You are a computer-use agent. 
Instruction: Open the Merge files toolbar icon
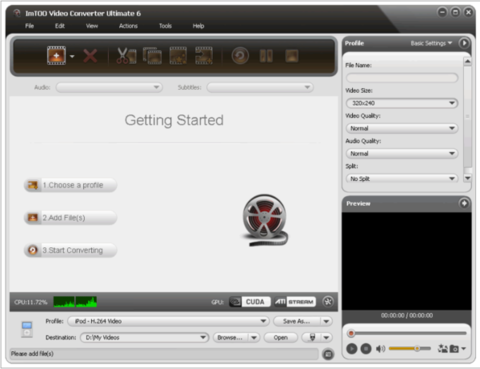[x=152, y=56]
